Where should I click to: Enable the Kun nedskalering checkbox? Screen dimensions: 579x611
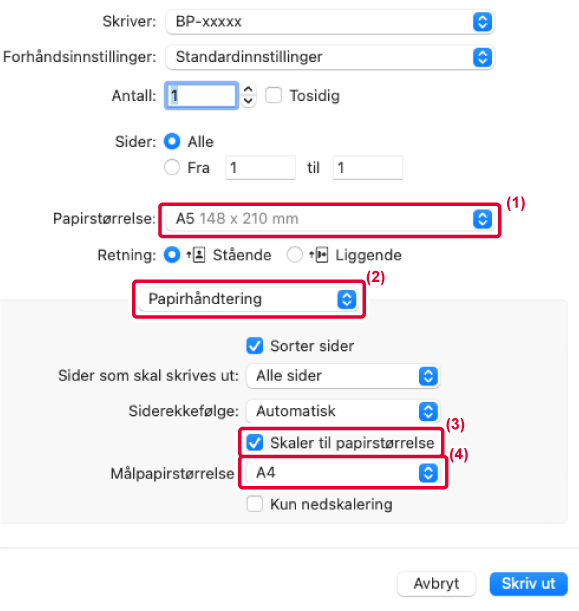click(x=255, y=504)
